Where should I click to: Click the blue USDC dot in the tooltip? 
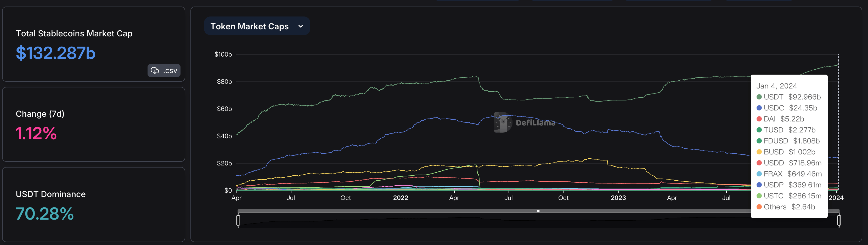tap(759, 108)
